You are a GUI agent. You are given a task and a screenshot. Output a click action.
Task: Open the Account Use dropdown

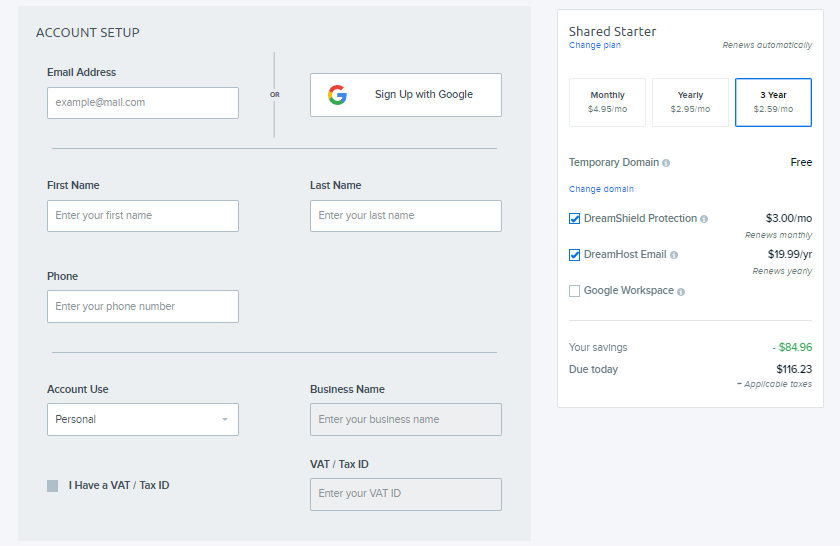(x=143, y=420)
